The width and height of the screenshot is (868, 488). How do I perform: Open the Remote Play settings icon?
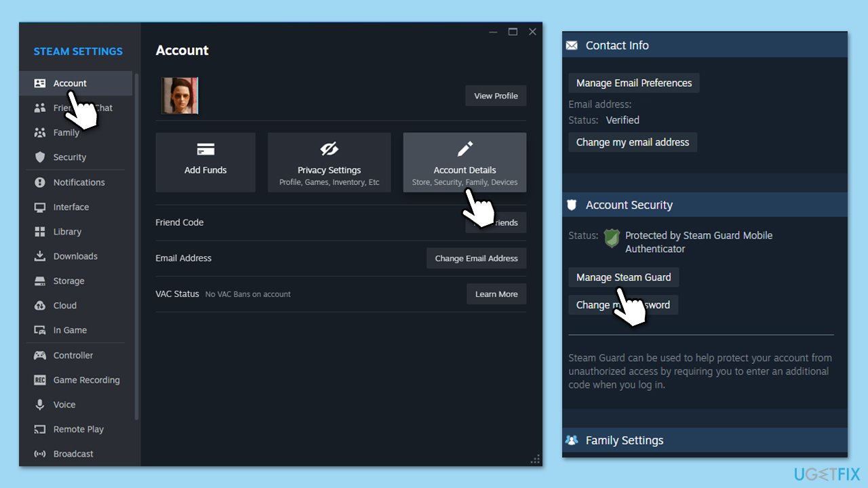pos(40,429)
